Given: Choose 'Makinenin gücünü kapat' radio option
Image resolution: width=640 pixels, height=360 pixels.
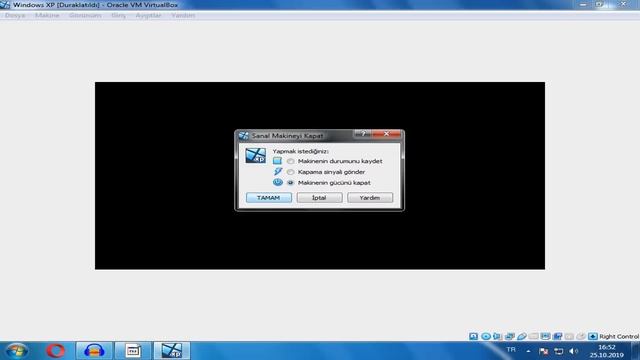Looking at the screenshot, I should (x=290, y=183).
